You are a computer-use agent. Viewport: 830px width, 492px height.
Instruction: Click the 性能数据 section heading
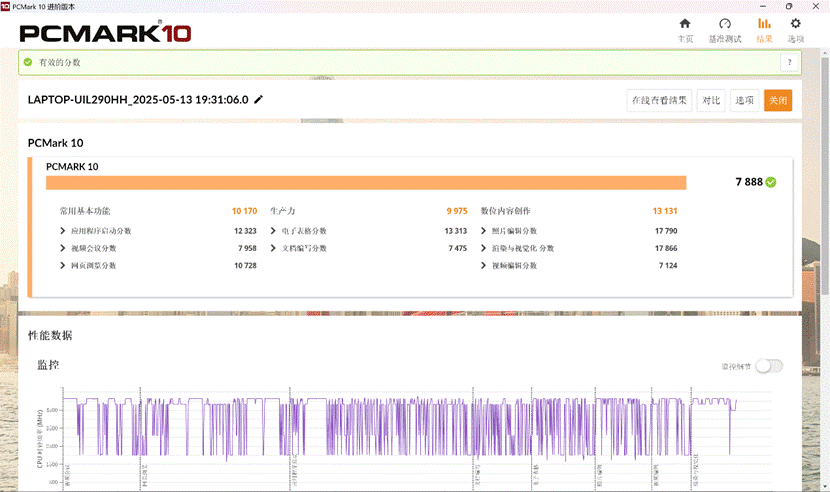pos(50,335)
